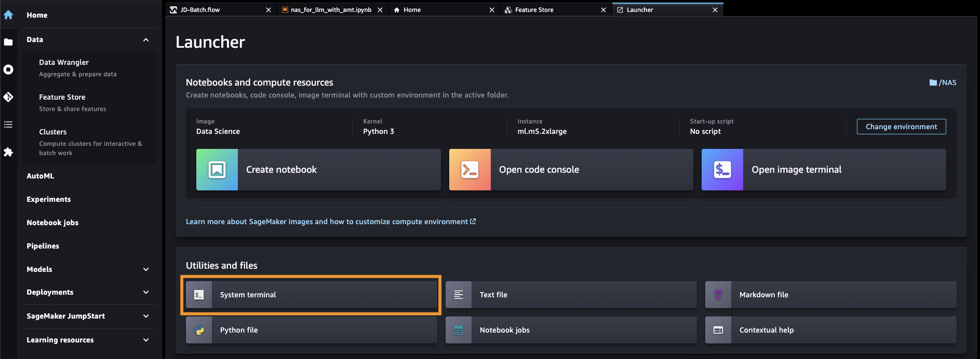
Task: Expand the Deployments section
Action: click(x=146, y=292)
